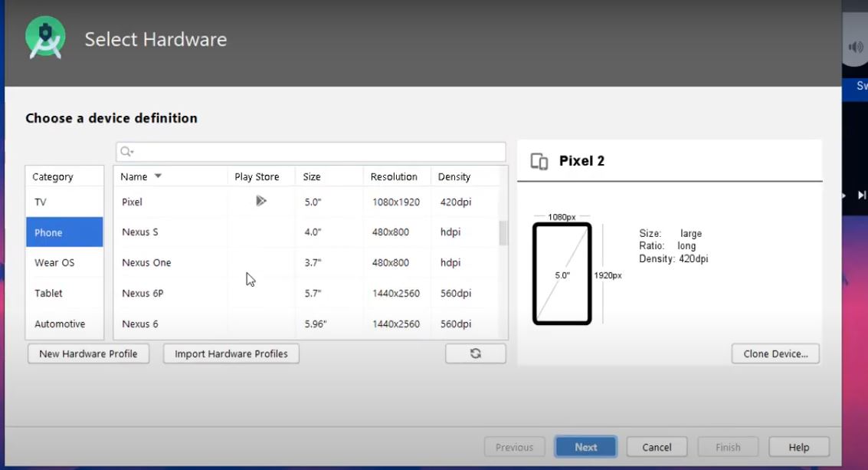Select the Nexus 6P device row

click(x=306, y=293)
